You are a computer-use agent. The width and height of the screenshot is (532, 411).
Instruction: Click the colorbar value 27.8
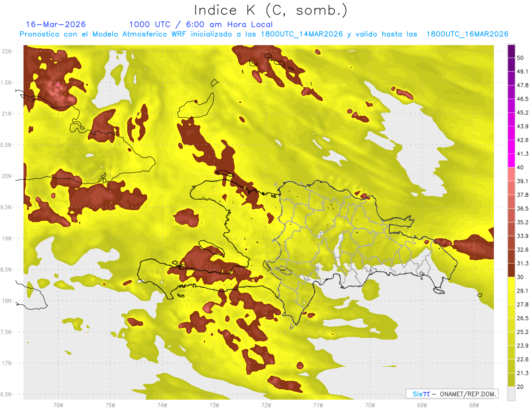(x=523, y=305)
